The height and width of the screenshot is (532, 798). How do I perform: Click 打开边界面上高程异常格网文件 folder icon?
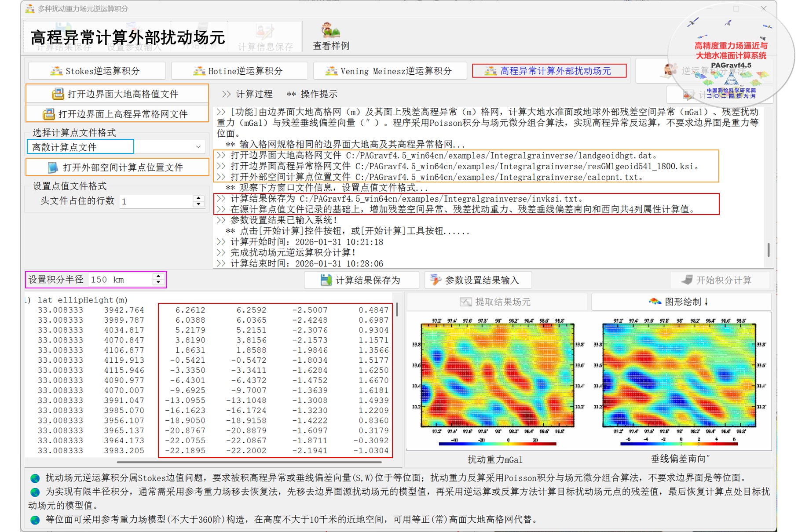(48, 114)
